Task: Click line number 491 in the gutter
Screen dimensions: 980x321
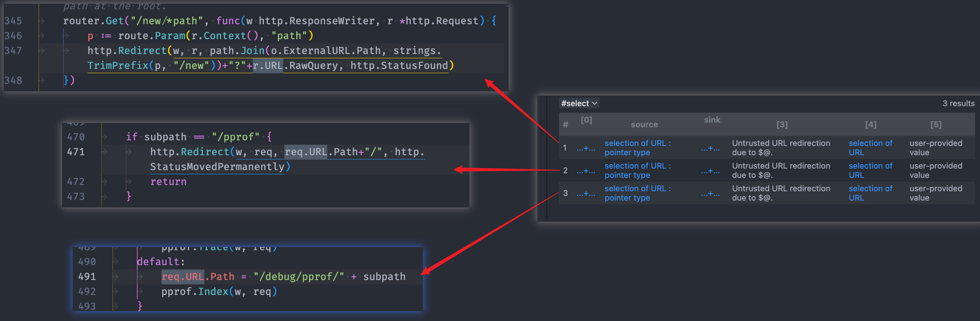Action: tap(87, 277)
